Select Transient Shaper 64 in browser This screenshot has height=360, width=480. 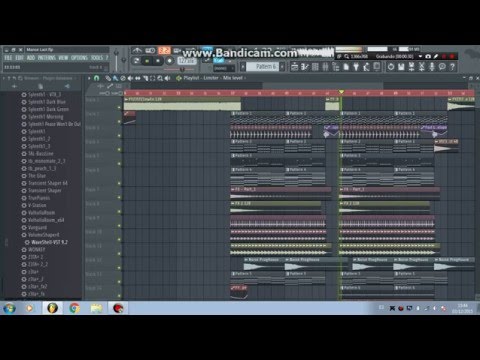48,183
